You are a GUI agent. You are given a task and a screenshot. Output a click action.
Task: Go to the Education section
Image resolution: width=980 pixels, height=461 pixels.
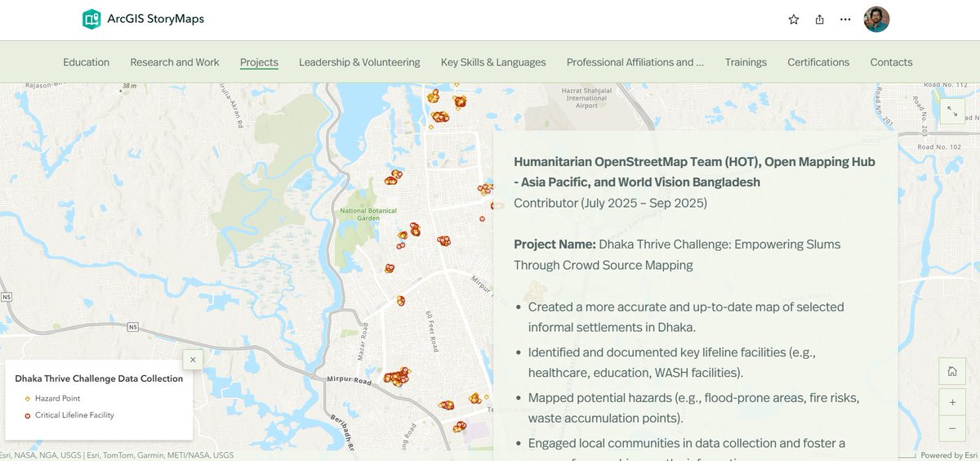coord(87,62)
